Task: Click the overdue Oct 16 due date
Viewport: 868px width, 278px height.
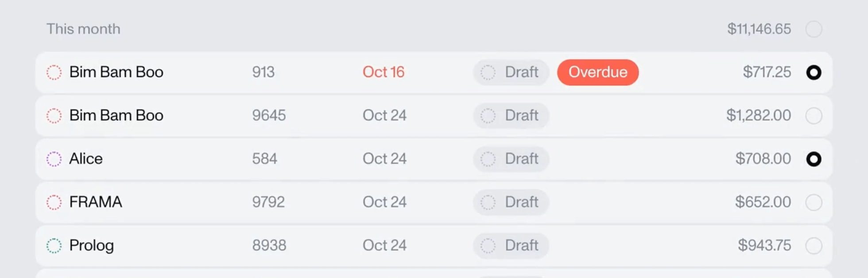Action: pos(384,72)
